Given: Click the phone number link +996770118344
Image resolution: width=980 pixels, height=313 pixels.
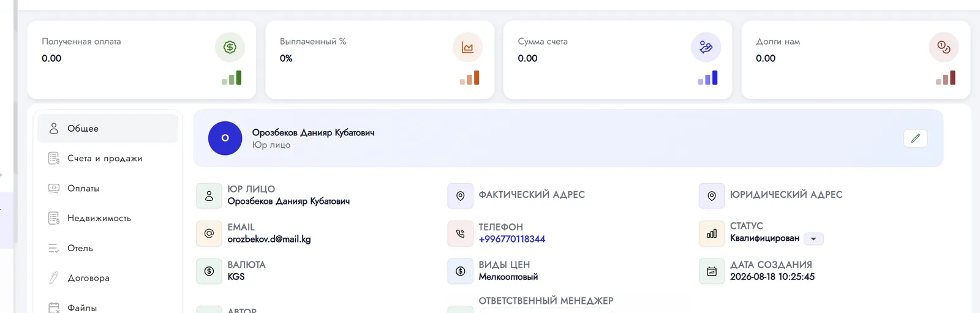Looking at the screenshot, I should (512, 239).
